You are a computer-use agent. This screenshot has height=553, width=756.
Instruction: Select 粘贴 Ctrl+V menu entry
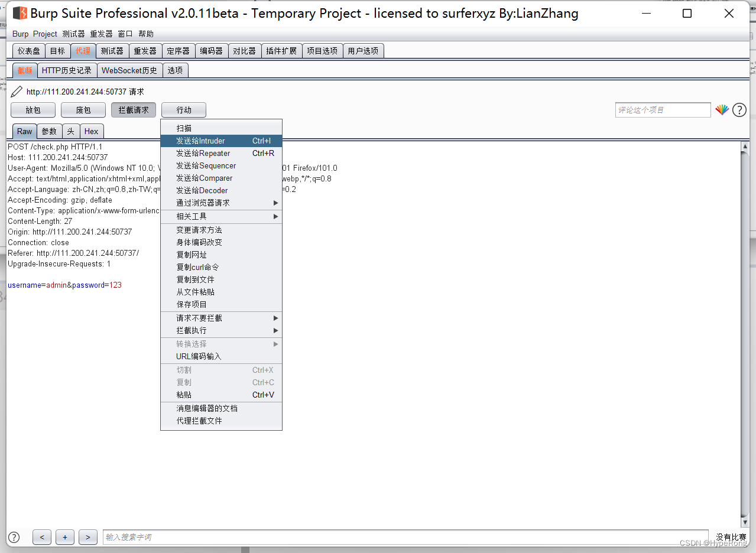pos(221,395)
